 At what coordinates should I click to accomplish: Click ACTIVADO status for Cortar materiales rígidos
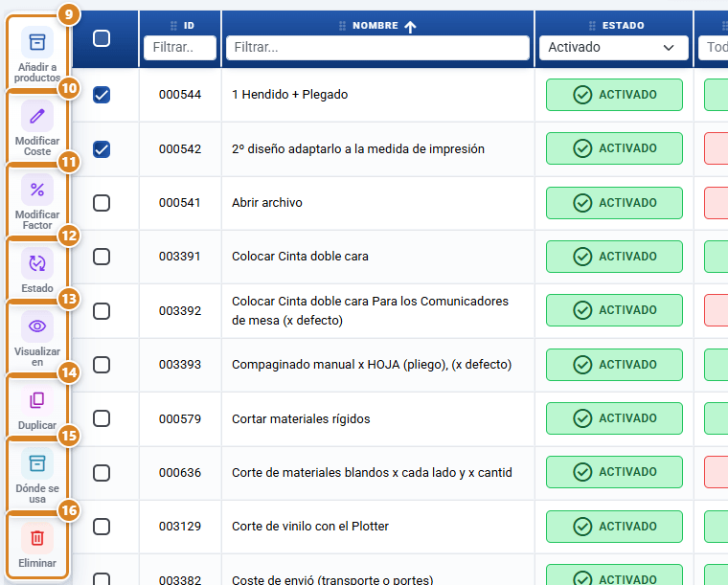(x=614, y=418)
